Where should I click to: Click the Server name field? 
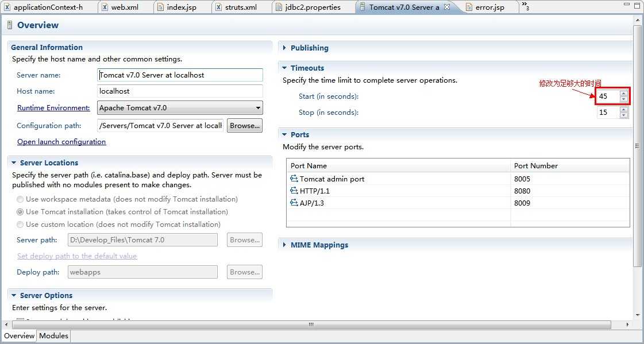(x=180, y=75)
